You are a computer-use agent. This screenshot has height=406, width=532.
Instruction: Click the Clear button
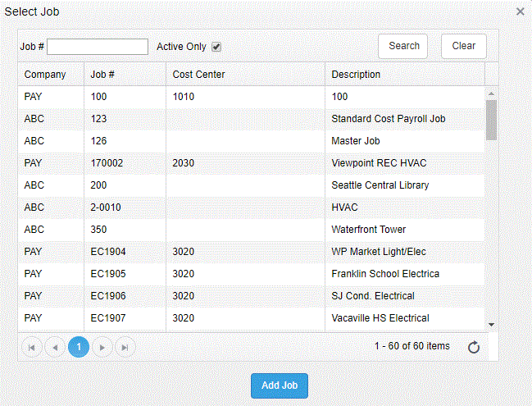click(464, 46)
